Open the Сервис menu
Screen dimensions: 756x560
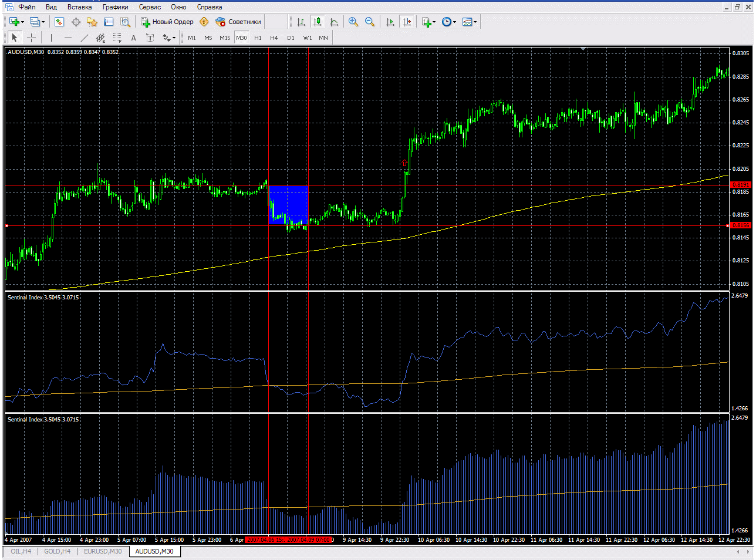150,7
